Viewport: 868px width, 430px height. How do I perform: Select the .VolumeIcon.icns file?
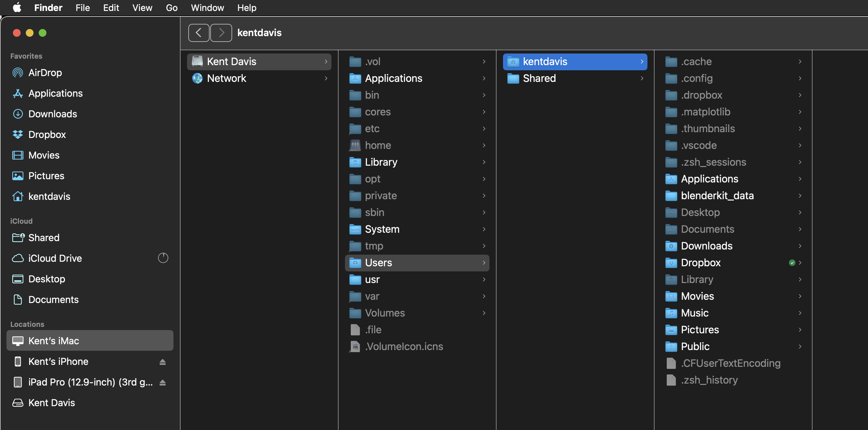[x=404, y=346]
